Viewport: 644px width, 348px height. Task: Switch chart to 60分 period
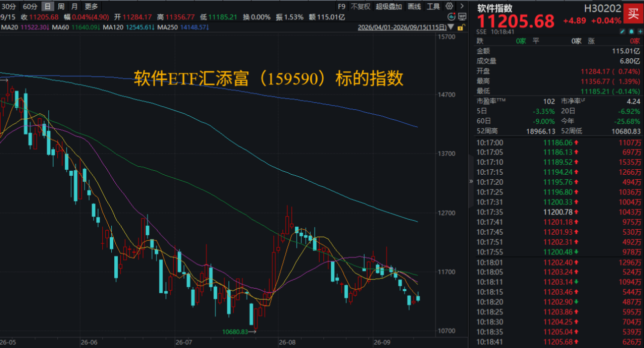point(30,6)
